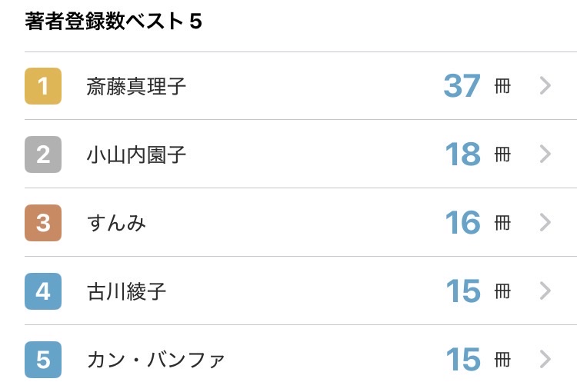Click the blue rank 5 badge
This screenshot has height=392, width=577.
[x=43, y=360]
